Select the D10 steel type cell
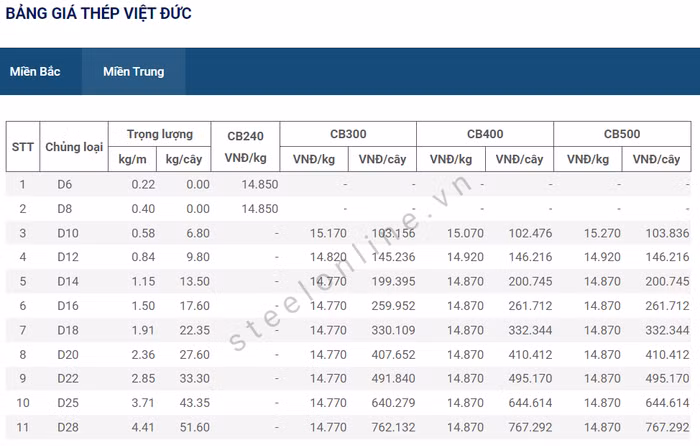The image size is (700, 446). pos(66,233)
